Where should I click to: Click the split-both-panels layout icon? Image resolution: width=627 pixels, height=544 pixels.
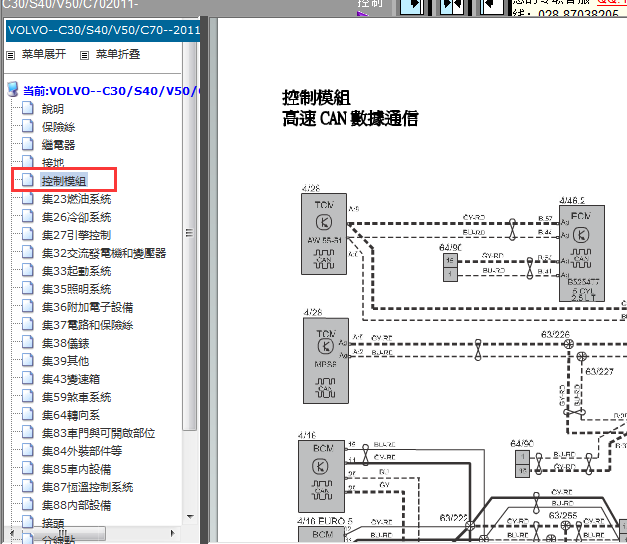[x=452, y=6]
